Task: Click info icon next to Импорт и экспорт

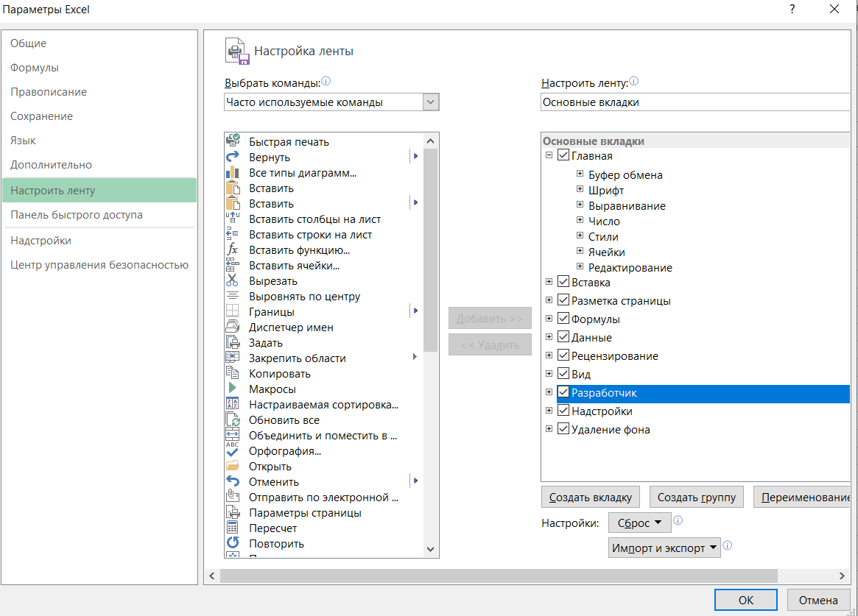Action: pyautogui.click(x=727, y=545)
